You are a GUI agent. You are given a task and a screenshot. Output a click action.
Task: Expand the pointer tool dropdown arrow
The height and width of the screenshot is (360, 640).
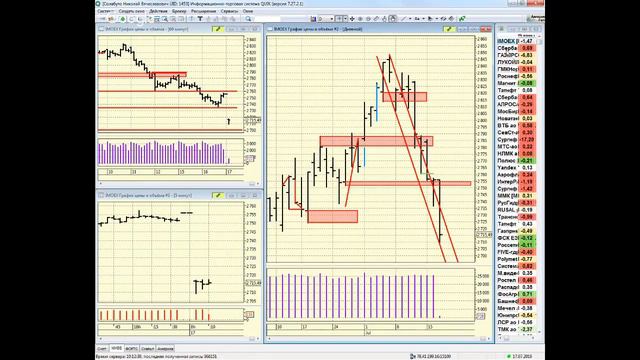(x=437, y=19)
